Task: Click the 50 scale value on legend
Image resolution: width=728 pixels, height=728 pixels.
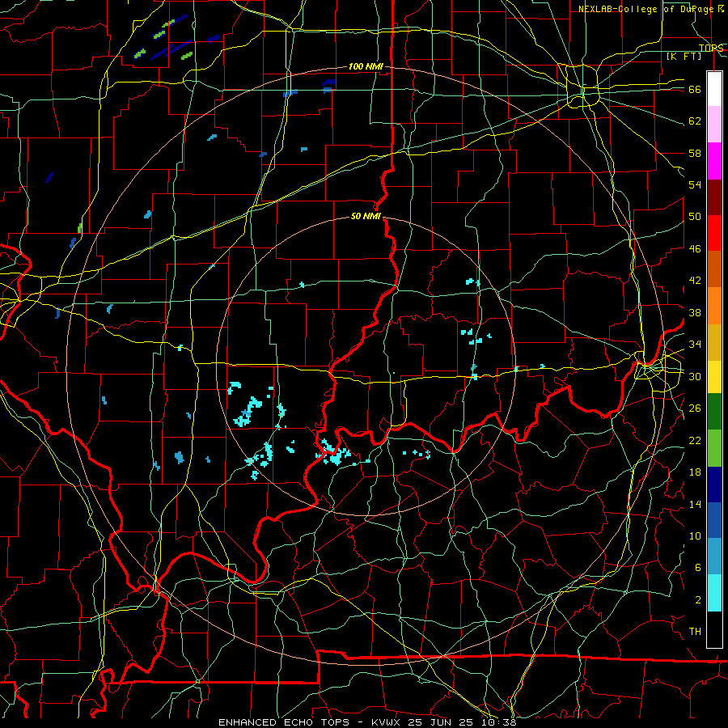Action: (695, 217)
